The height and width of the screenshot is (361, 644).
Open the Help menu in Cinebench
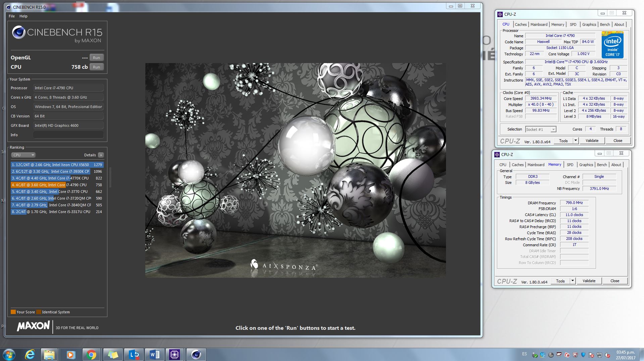pos(23,16)
